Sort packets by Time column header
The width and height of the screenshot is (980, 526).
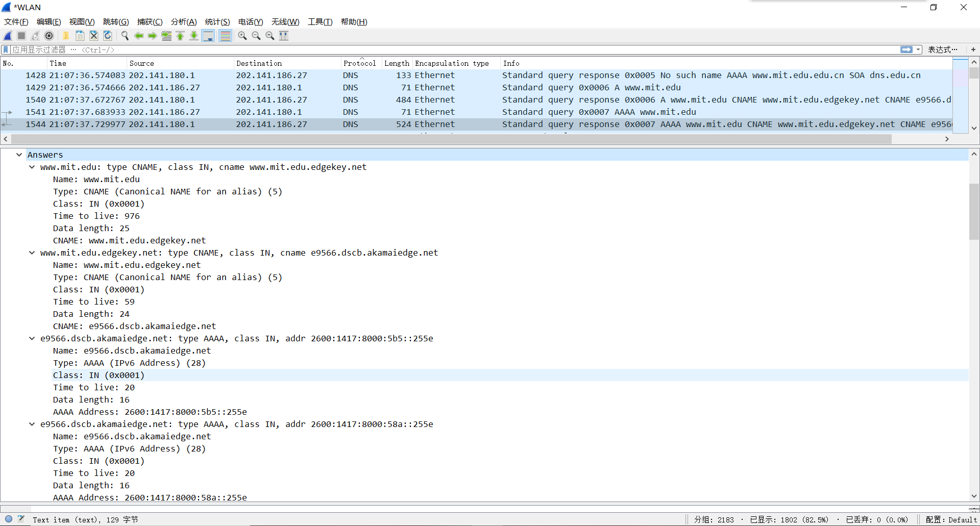(87, 63)
